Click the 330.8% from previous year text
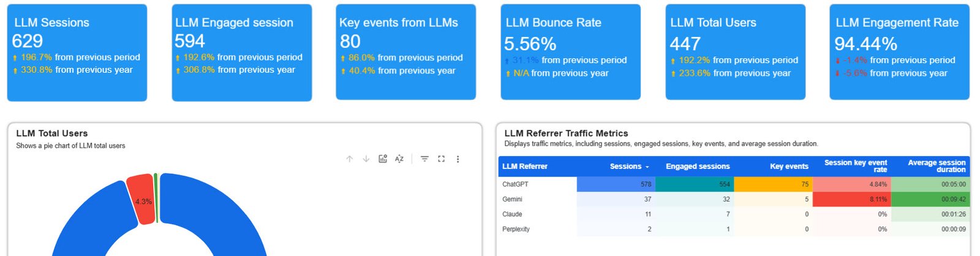This screenshot has width=980, height=256. tap(77, 70)
